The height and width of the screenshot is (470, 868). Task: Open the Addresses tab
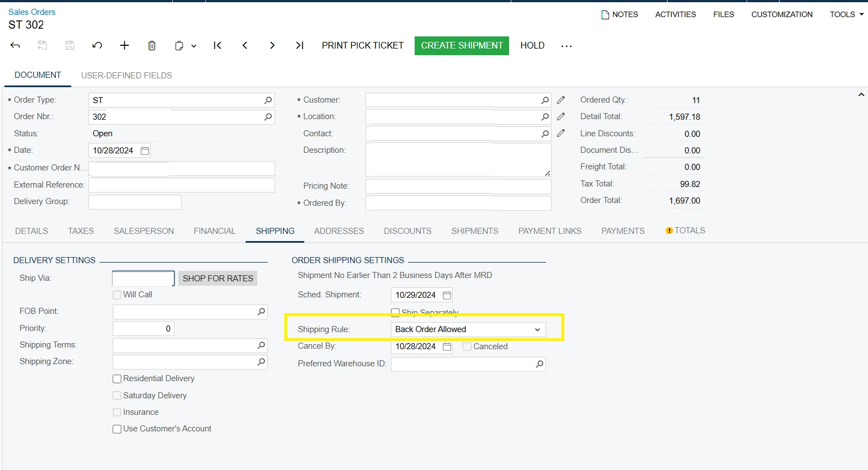click(x=339, y=231)
